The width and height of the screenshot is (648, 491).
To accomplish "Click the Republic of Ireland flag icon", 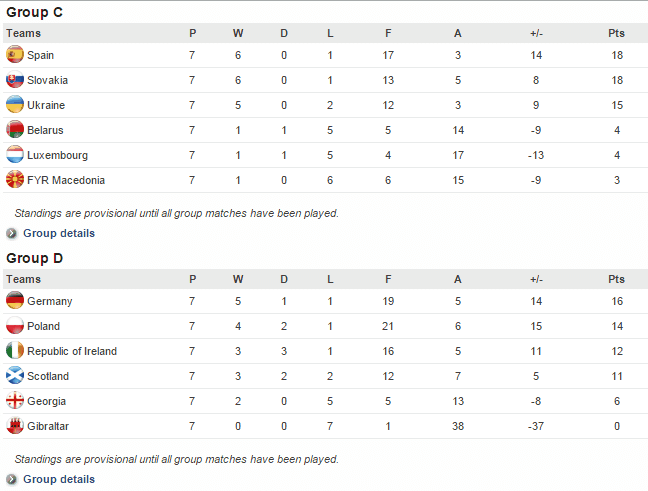I will [x=15, y=350].
